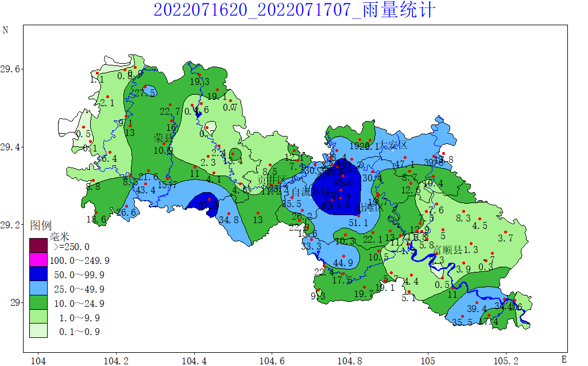This screenshot has width=588, height=366.
Task: Pick the light blue 25.0~49.9 legend swatch
Action: click(39, 289)
